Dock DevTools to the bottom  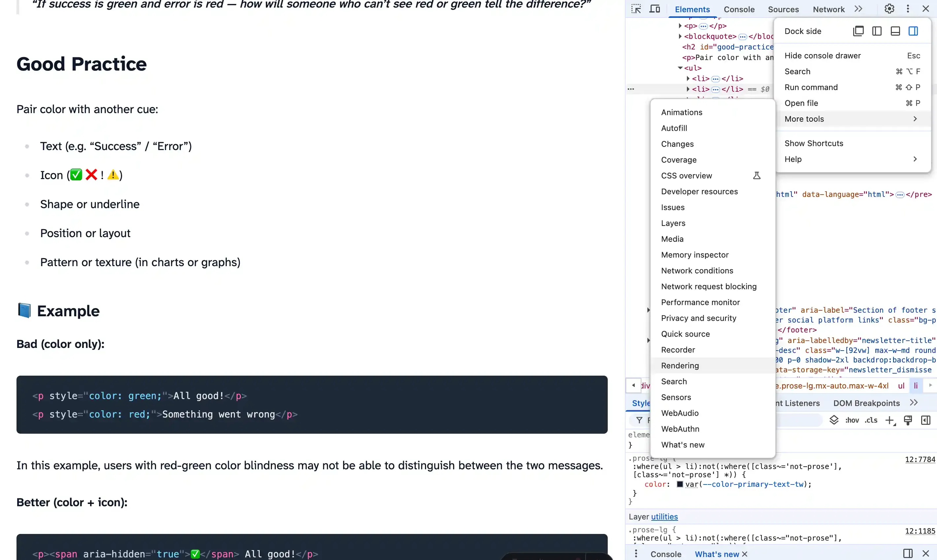tap(895, 31)
